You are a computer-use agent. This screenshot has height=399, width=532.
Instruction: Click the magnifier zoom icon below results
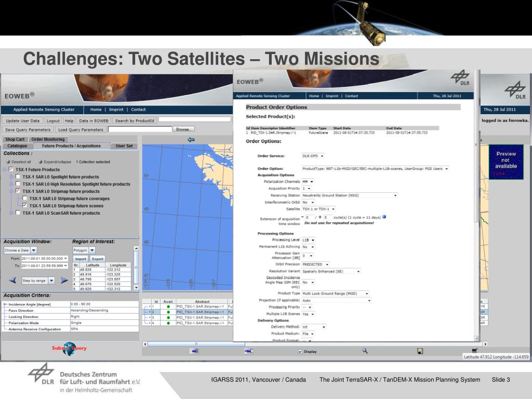[365, 351]
